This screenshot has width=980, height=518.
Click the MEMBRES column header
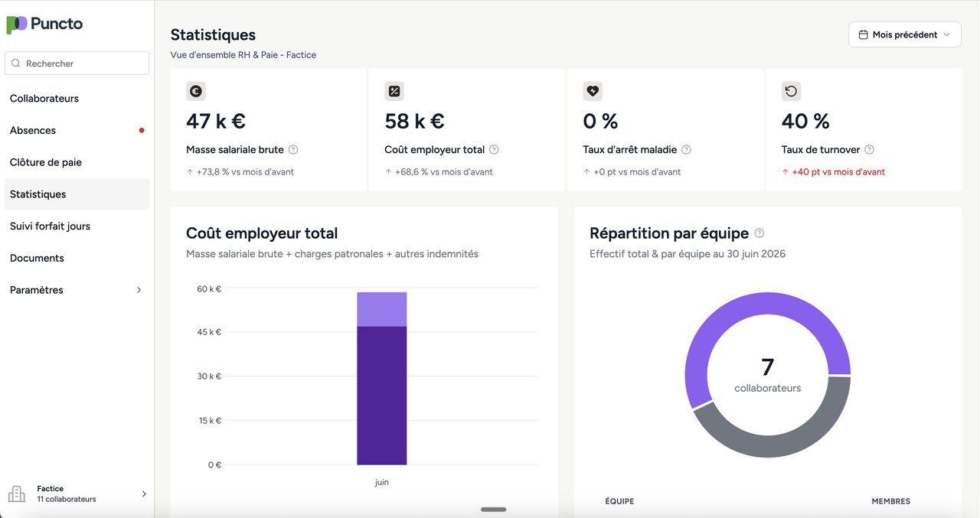(890, 501)
